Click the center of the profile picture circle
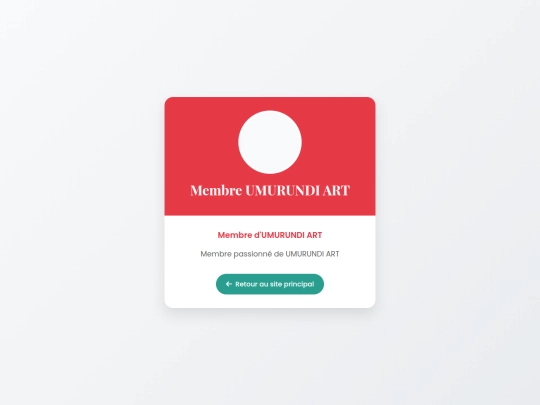540x405 pixels. coord(270,142)
